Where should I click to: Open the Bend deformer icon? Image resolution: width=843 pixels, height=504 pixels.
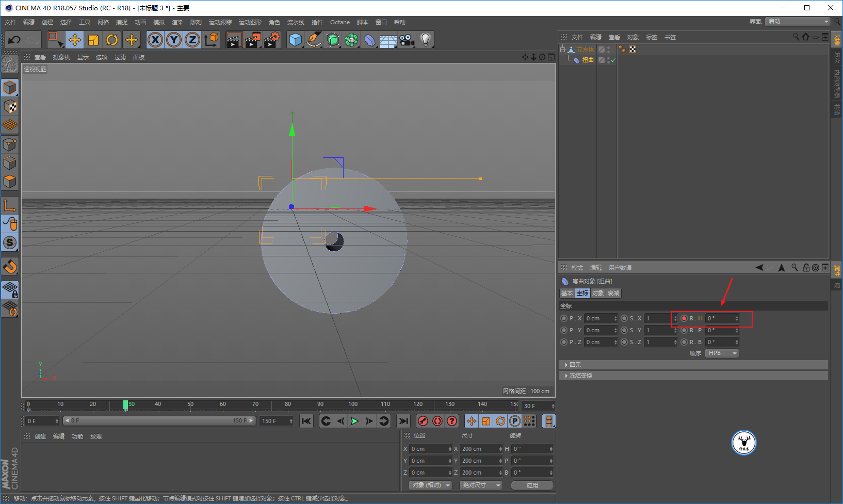[x=370, y=40]
